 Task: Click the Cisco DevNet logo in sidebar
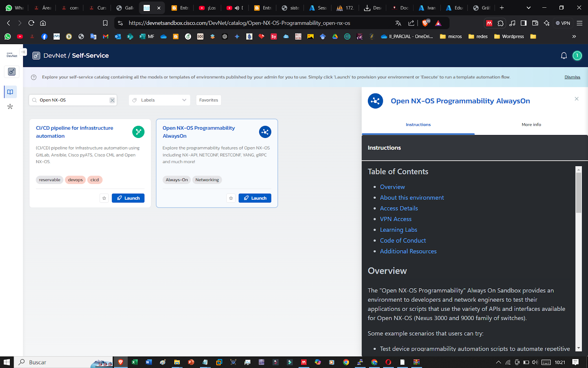pyautogui.click(x=12, y=55)
